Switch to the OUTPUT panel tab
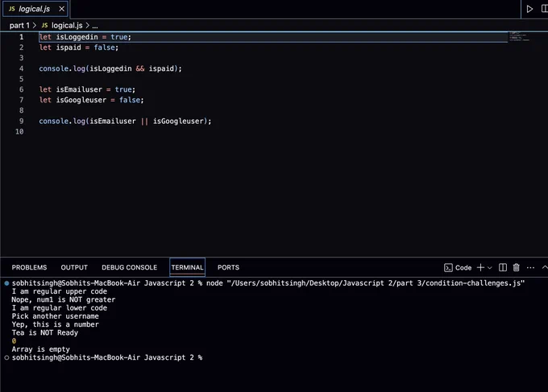 pyautogui.click(x=74, y=267)
